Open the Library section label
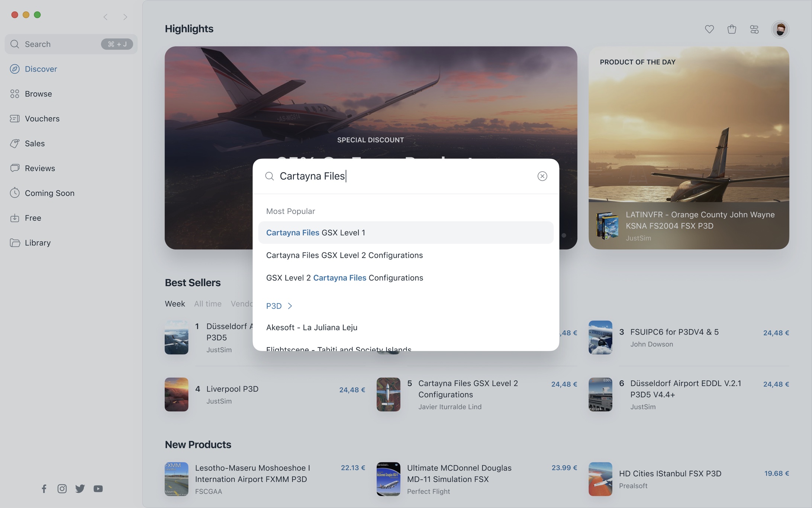Screen dimensions: 812x508 tap(38, 243)
